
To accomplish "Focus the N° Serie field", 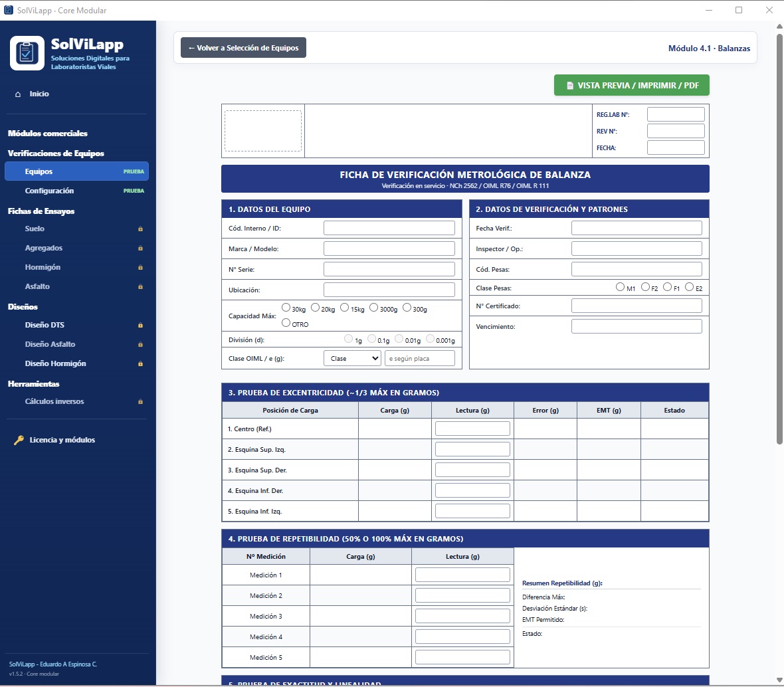I will [389, 269].
